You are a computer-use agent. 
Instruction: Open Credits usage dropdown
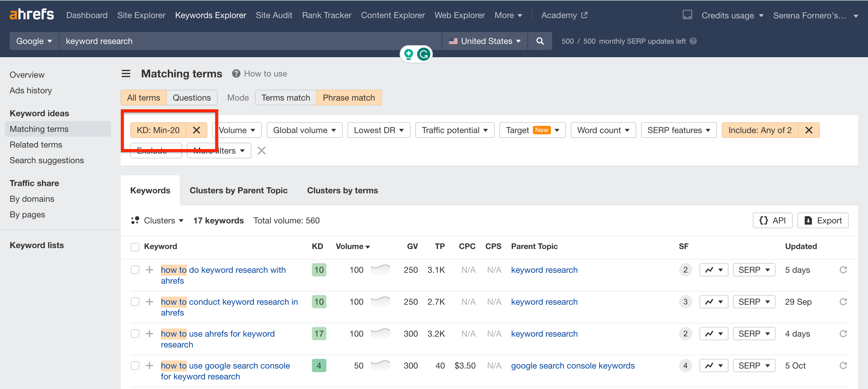[733, 15]
